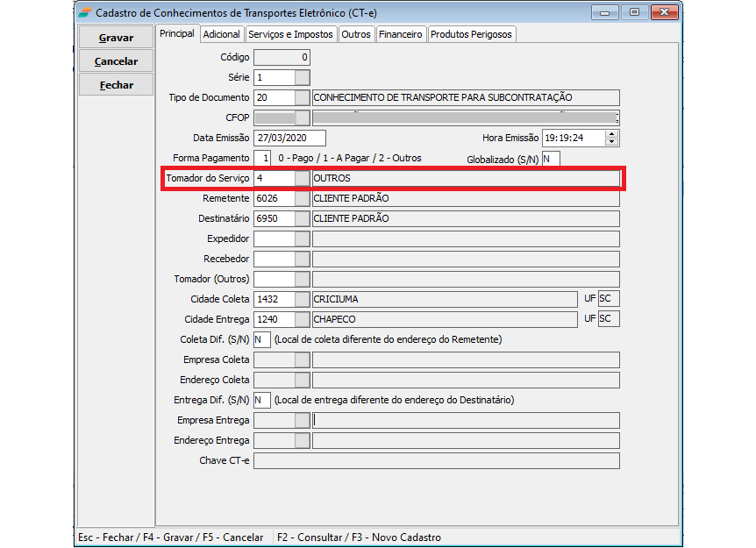Increase Hora Emissão with up arrow
Viewport: 756px width, 548px height.
tap(612, 134)
